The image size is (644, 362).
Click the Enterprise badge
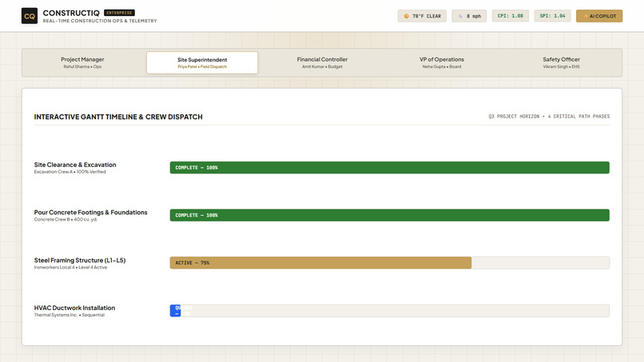120,13
